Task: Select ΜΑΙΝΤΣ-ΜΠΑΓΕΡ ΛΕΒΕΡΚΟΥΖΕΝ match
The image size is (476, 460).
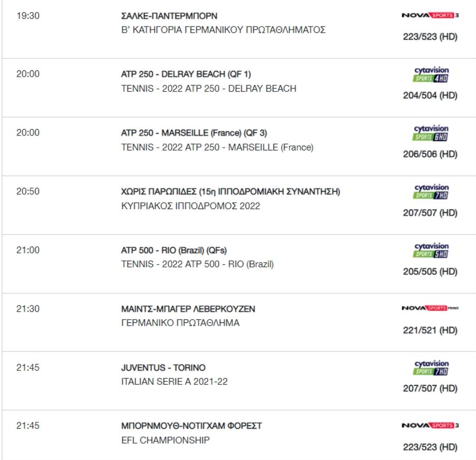Action: click(188, 309)
